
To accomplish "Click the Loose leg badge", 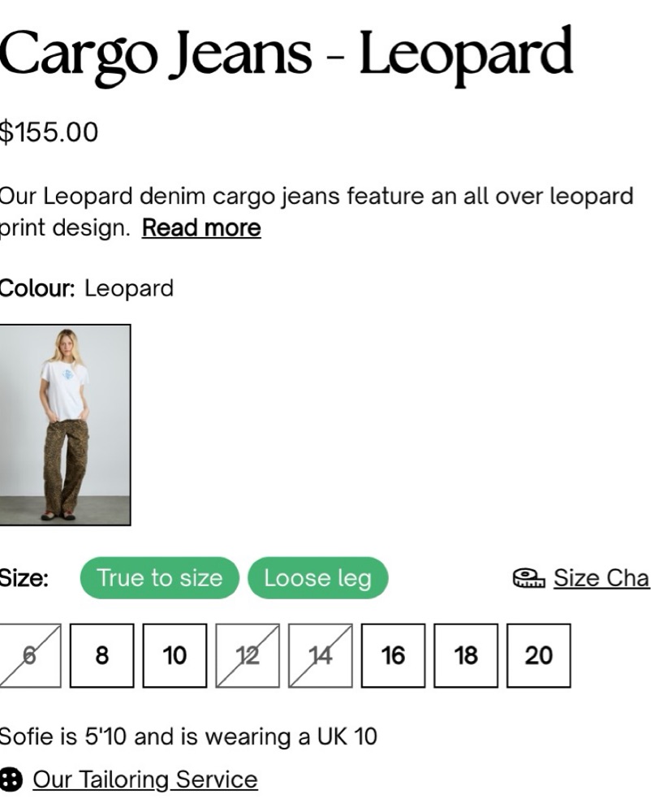I will (x=317, y=577).
